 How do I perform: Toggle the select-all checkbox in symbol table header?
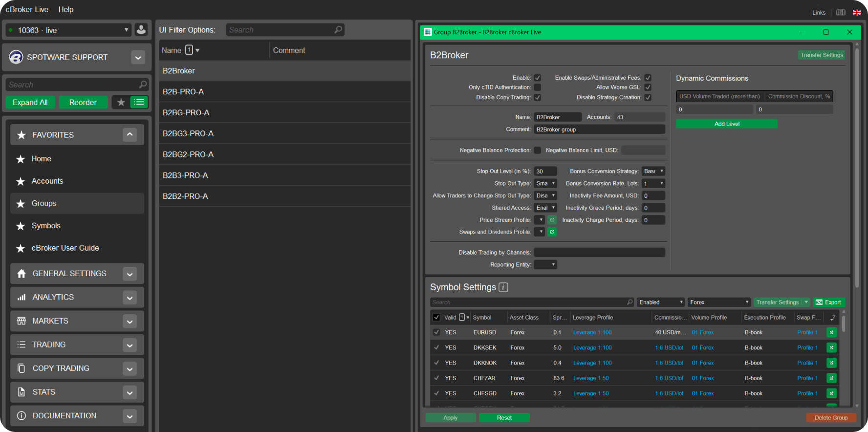(436, 317)
